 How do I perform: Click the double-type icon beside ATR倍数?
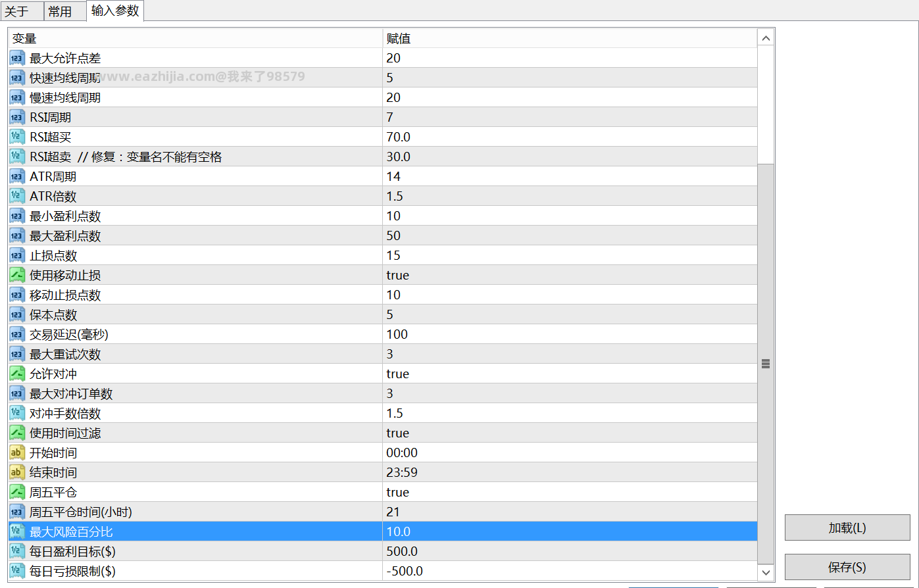click(x=17, y=196)
